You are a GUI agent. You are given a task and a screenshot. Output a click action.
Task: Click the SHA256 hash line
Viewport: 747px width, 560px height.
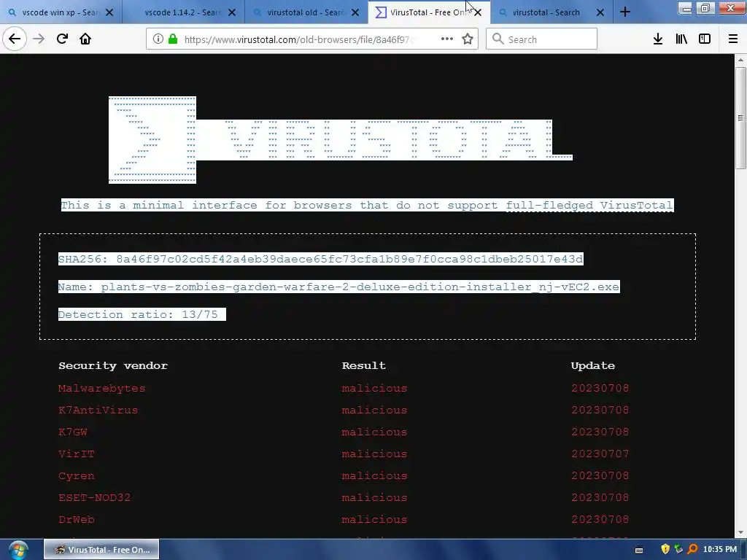coord(321,259)
